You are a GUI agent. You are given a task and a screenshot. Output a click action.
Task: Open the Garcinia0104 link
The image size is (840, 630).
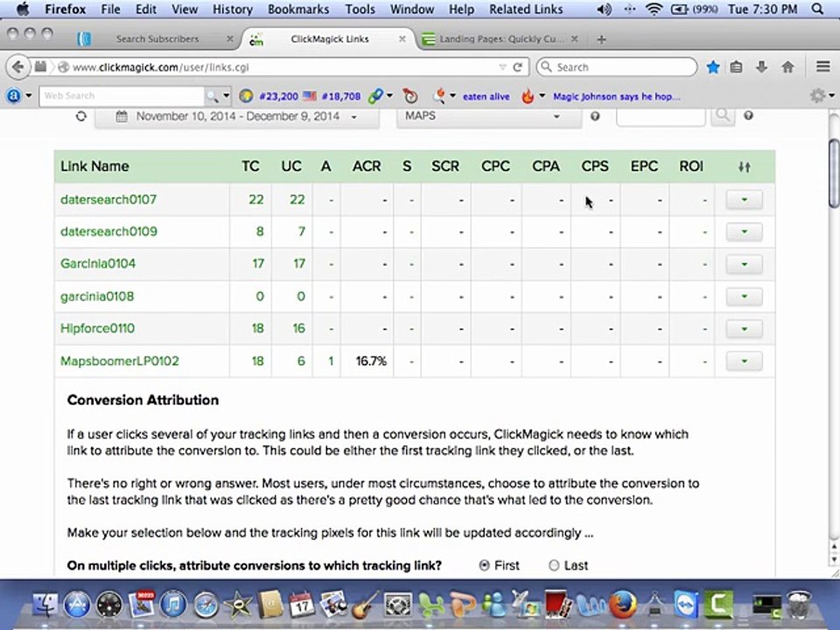point(98,263)
